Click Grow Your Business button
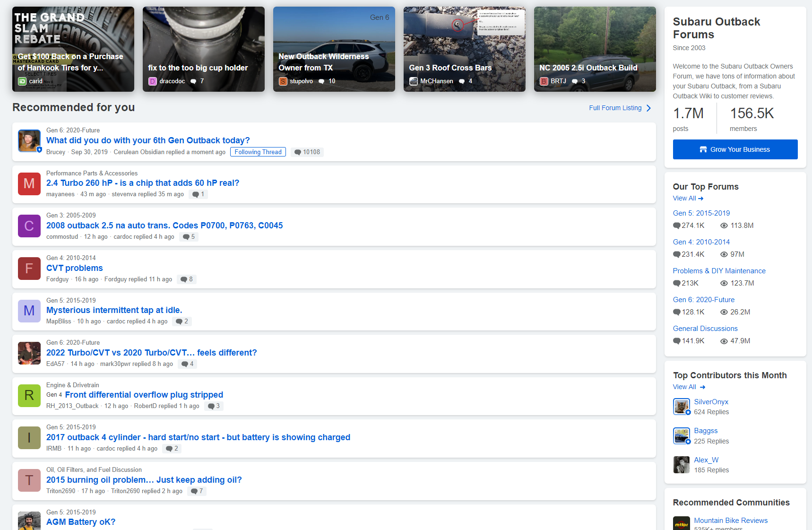 (x=735, y=149)
